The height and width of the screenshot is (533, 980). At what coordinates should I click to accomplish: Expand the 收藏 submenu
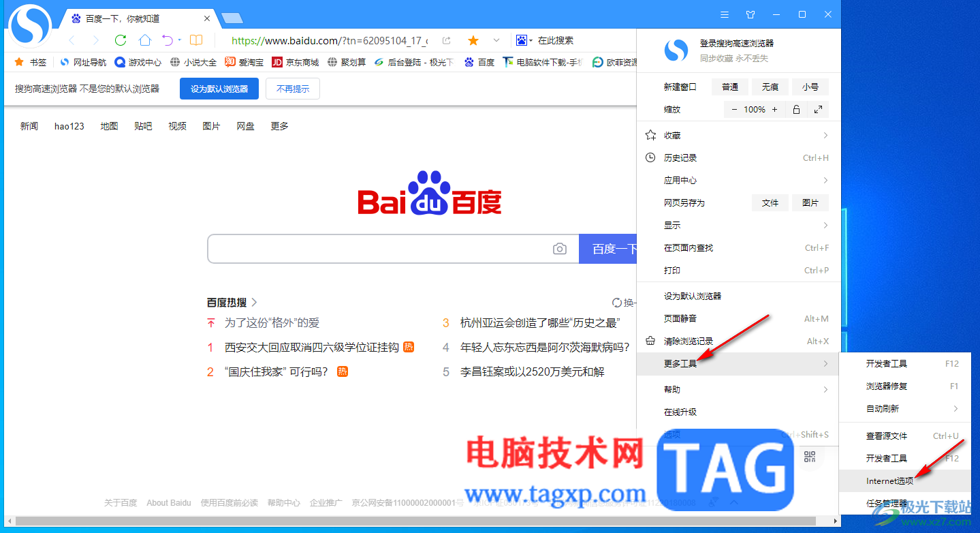click(x=739, y=135)
